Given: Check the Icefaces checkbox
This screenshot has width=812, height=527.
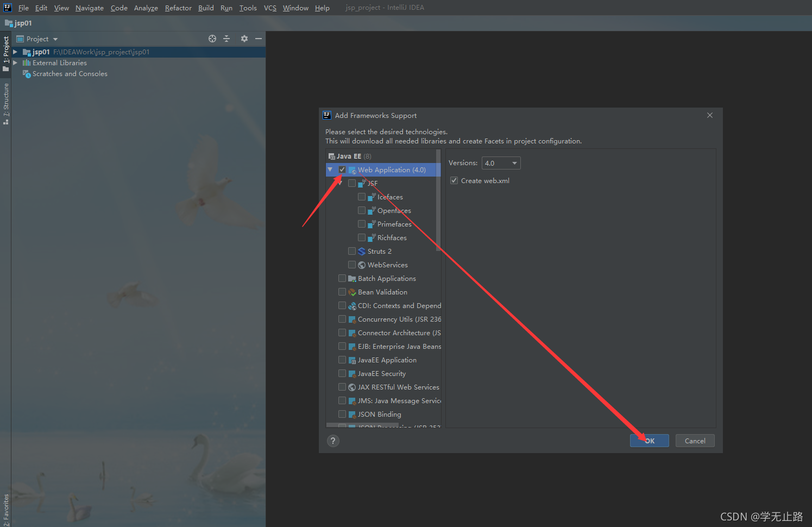Looking at the screenshot, I should [362, 197].
